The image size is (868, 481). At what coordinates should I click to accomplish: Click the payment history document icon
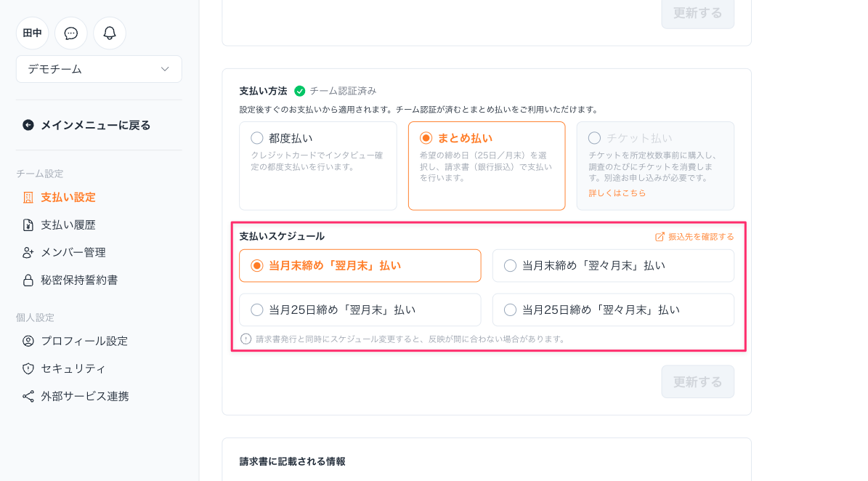(x=28, y=225)
